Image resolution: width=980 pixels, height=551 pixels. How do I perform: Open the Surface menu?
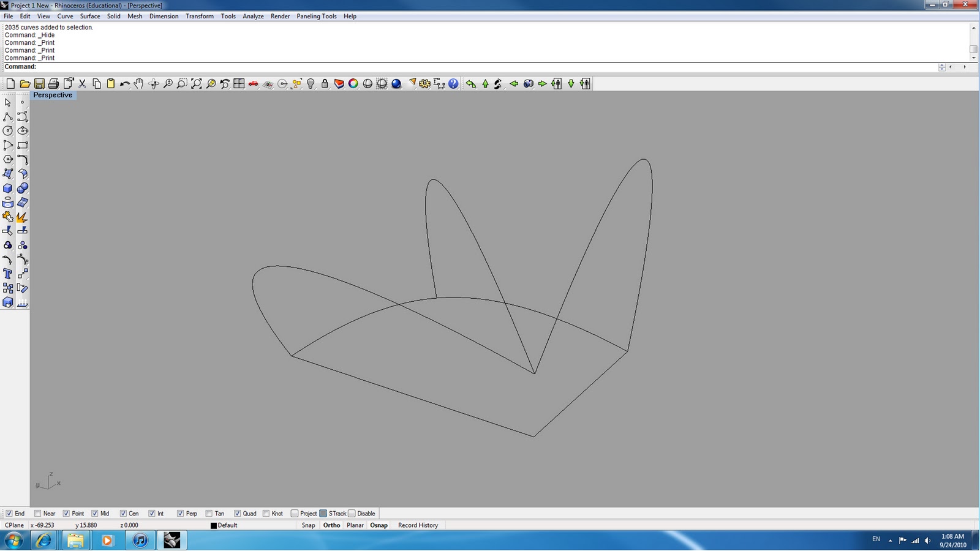[x=89, y=17]
